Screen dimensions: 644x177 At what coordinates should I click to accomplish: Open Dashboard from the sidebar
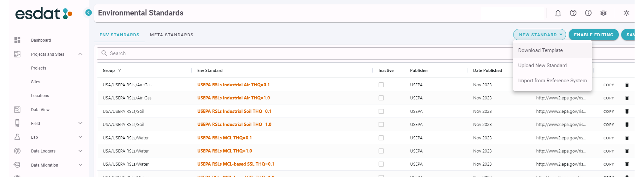tap(41, 40)
